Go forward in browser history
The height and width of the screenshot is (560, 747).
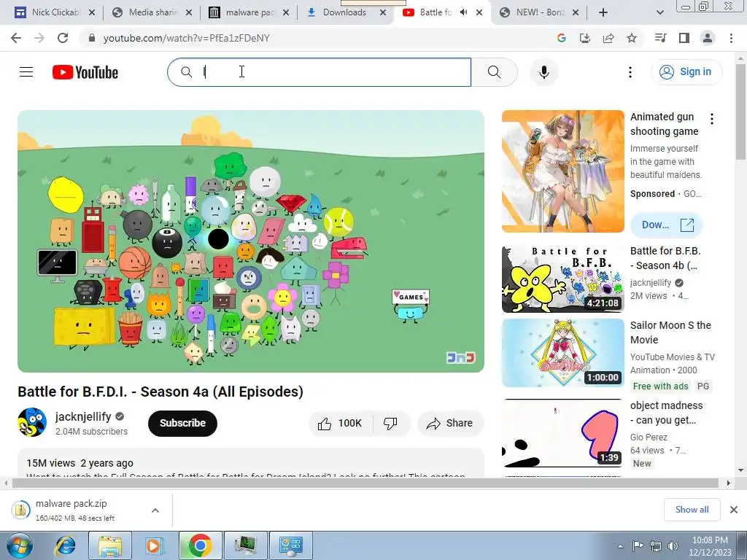pyautogui.click(x=39, y=38)
